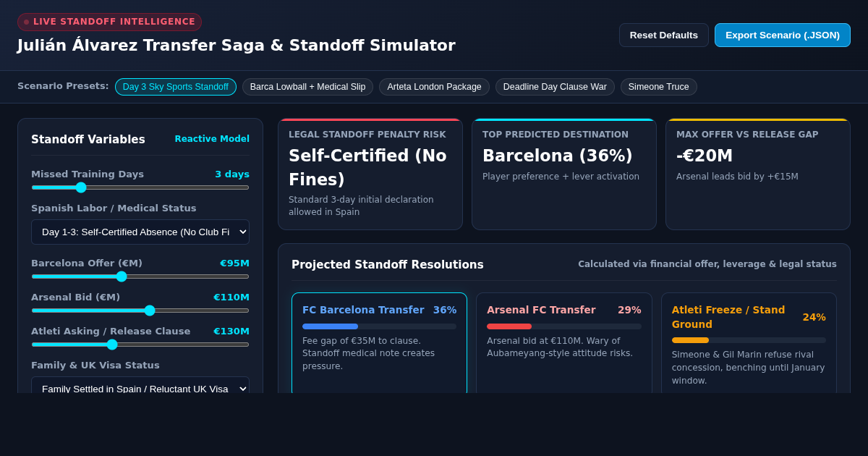Click the Projected Standoff Resolutions heading
The width and height of the screenshot is (868, 456).
click(388, 265)
